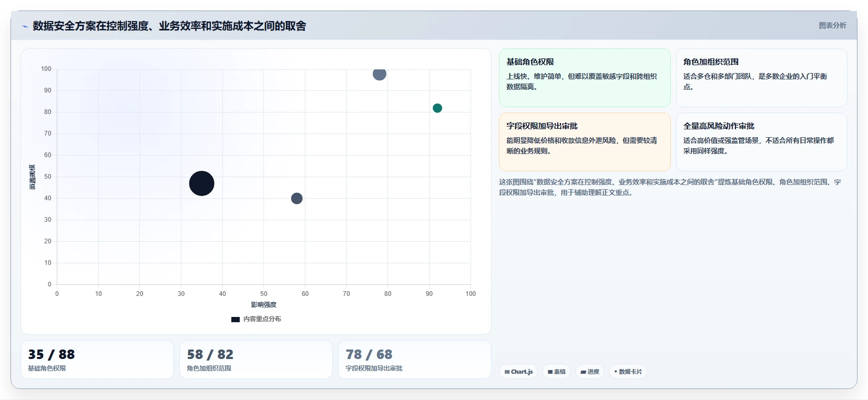Click the description 上线快、维护简单
Image resolution: width=868 pixels, height=400 pixels.
click(x=581, y=81)
